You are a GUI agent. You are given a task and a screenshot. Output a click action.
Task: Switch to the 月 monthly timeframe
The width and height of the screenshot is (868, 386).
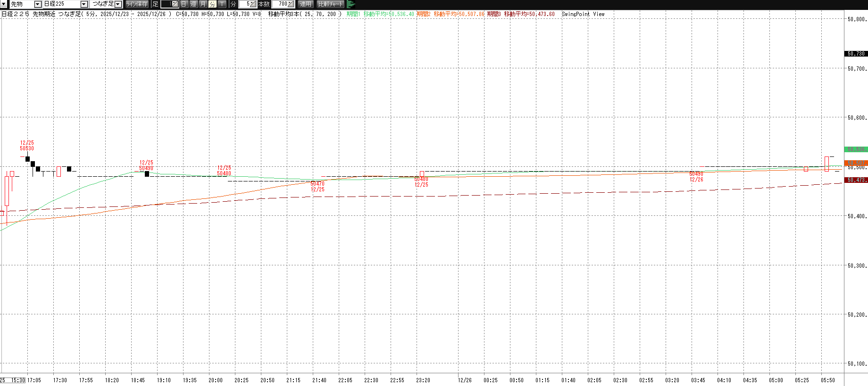[x=203, y=4]
